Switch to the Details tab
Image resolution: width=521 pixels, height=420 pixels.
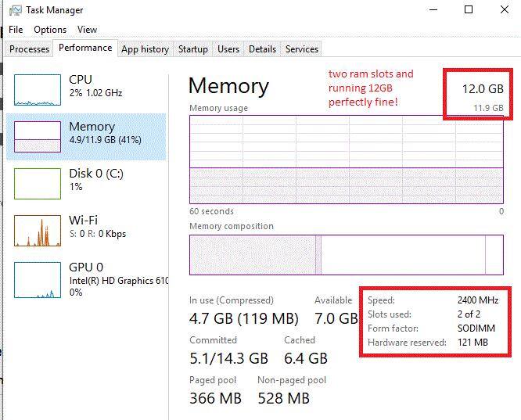tap(262, 49)
